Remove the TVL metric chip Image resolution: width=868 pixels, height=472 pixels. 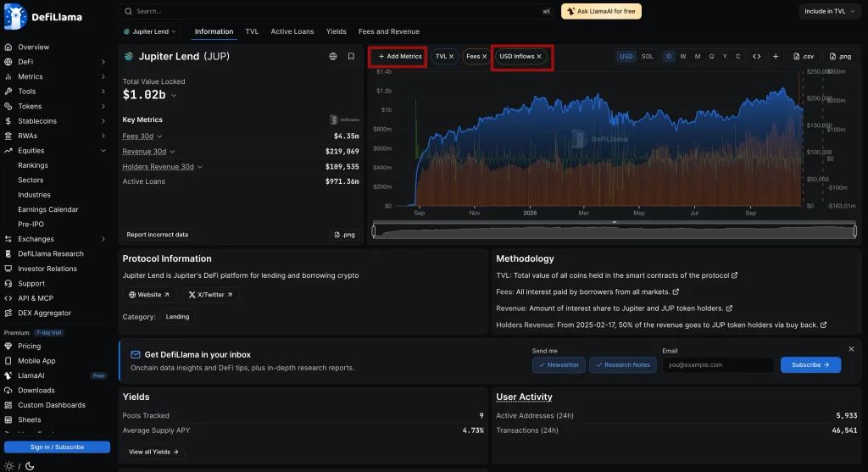tap(451, 57)
